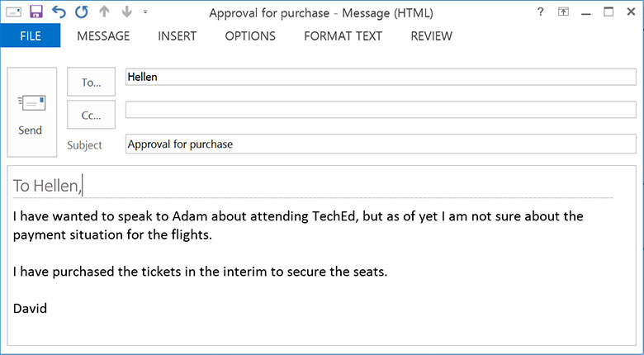
Task: Switch to FORMAT TEXT tab
Action: click(343, 35)
